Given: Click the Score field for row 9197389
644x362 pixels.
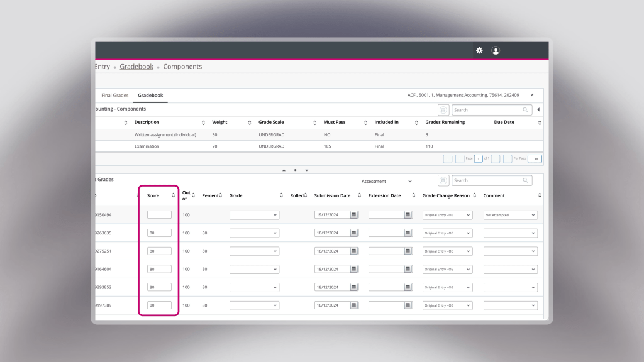Looking at the screenshot, I should click(x=159, y=305).
